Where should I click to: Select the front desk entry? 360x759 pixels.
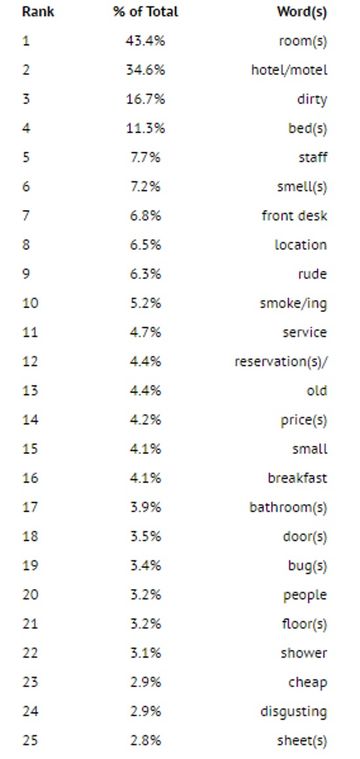[x=295, y=215]
